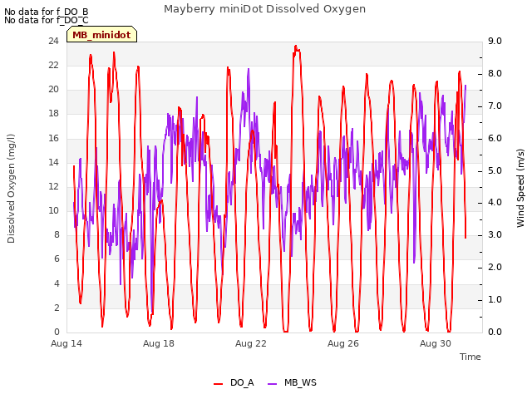This screenshot has width=532, height=399.
Task: Click the Aug 14 x-axis tick label
Action: 66,343
